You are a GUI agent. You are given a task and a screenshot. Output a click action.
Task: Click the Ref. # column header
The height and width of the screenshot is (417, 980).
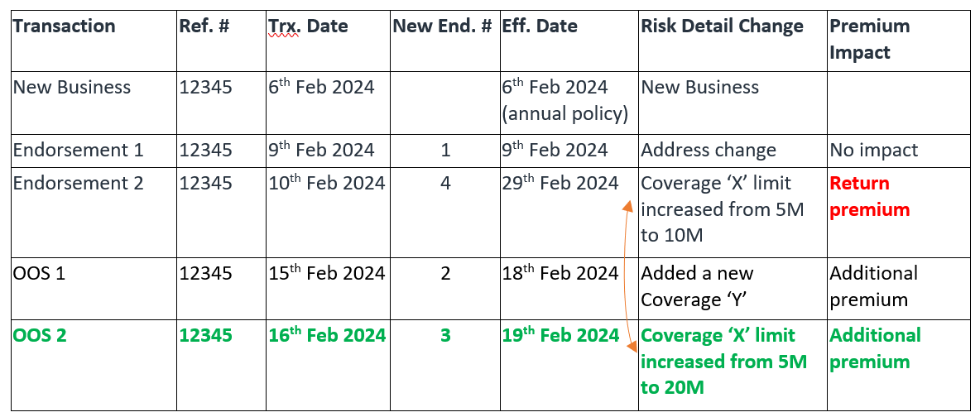(204, 26)
